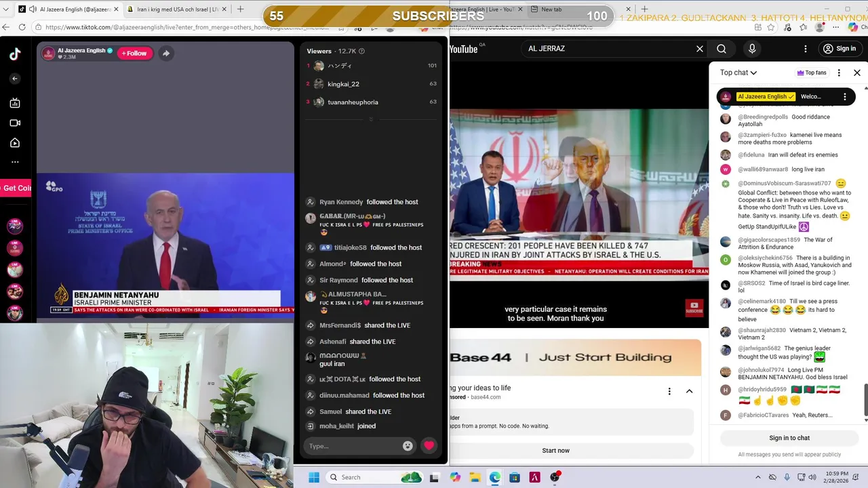Open Microsoft Store from the taskbar
The image size is (868, 488).
click(x=515, y=477)
